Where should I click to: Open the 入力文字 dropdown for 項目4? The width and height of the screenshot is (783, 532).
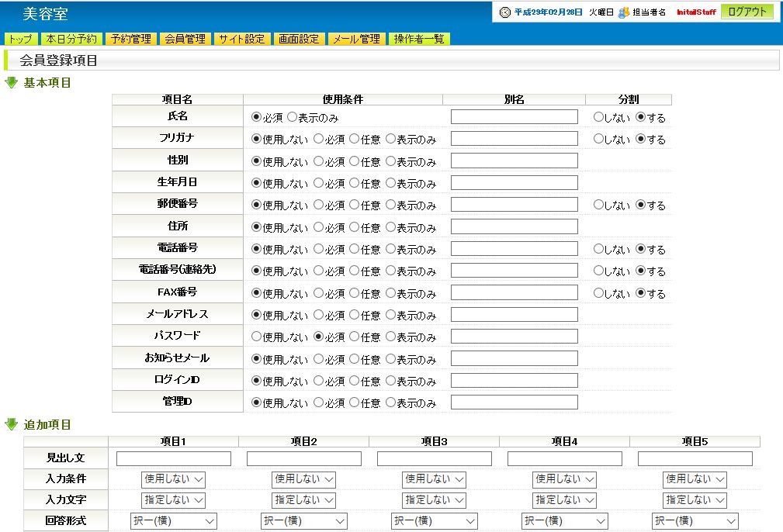click(564, 500)
